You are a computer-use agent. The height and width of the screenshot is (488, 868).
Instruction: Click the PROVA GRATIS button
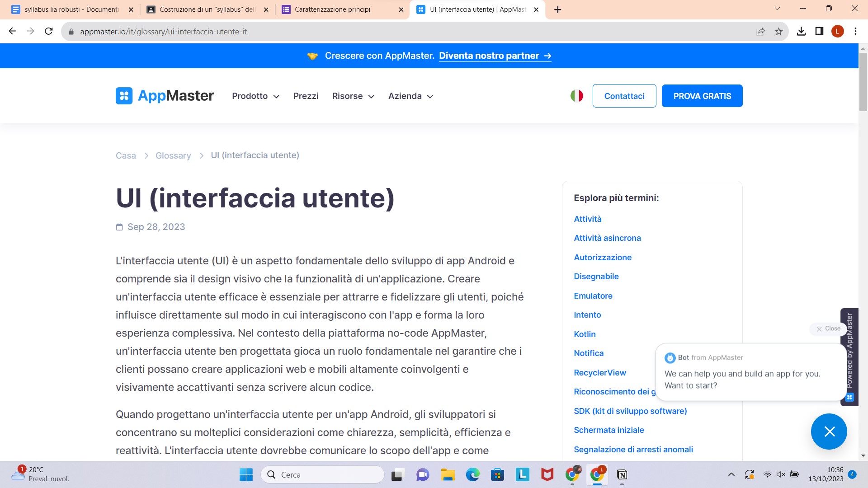click(702, 96)
